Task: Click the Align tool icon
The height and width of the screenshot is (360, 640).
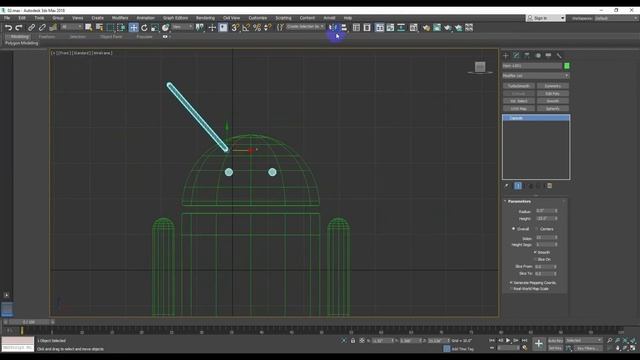Action: point(344,27)
